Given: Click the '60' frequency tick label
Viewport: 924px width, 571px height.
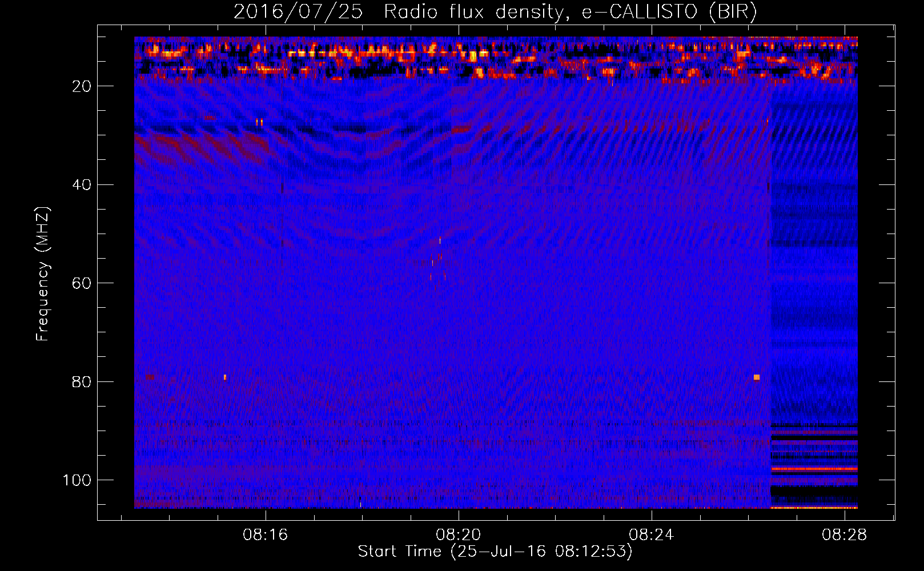Looking at the screenshot, I should [82, 283].
